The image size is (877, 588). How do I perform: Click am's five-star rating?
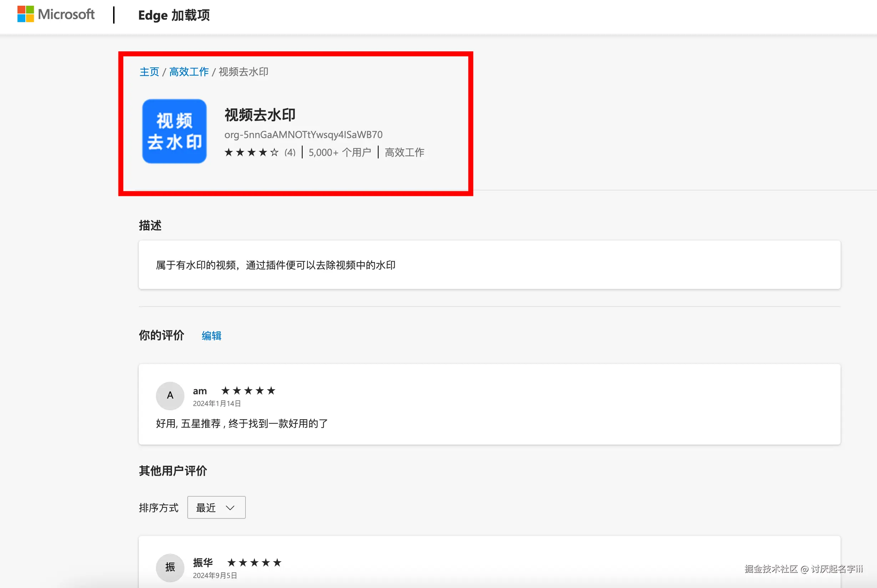pos(248,391)
